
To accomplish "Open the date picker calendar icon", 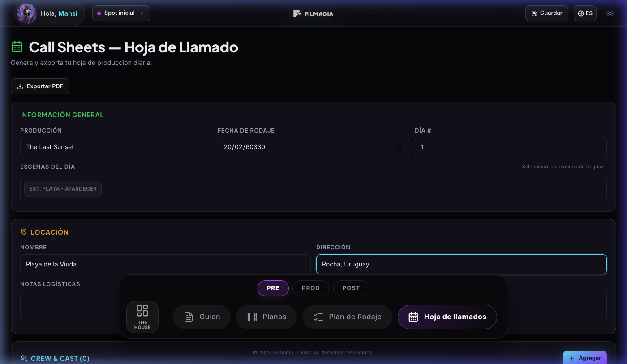I will (399, 147).
